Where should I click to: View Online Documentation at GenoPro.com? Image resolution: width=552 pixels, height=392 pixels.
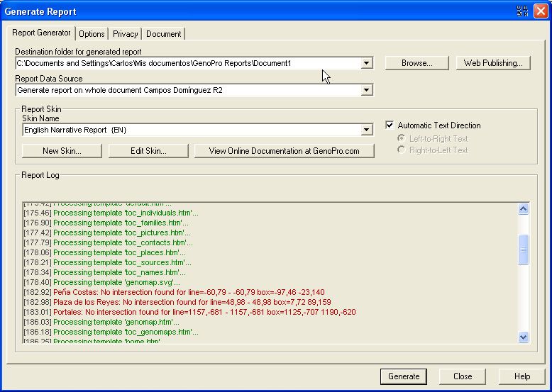284,151
